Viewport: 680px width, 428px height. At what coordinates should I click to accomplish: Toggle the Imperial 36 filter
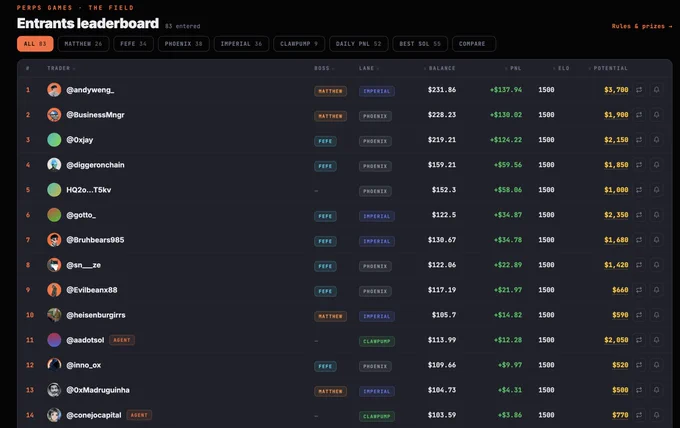coord(242,44)
